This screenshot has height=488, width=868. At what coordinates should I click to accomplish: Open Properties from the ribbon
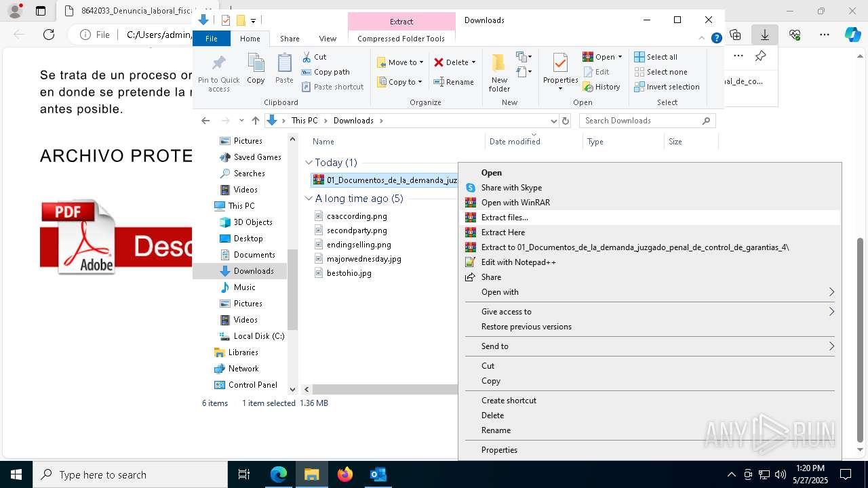(560, 71)
